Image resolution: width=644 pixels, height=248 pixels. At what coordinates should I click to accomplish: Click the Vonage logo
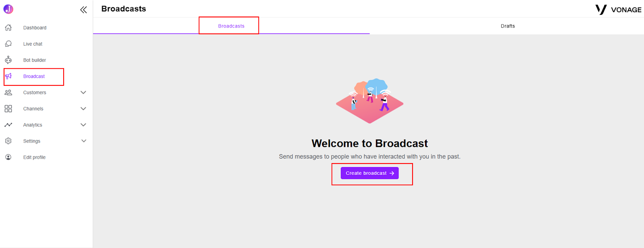pyautogui.click(x=618, y=10)
